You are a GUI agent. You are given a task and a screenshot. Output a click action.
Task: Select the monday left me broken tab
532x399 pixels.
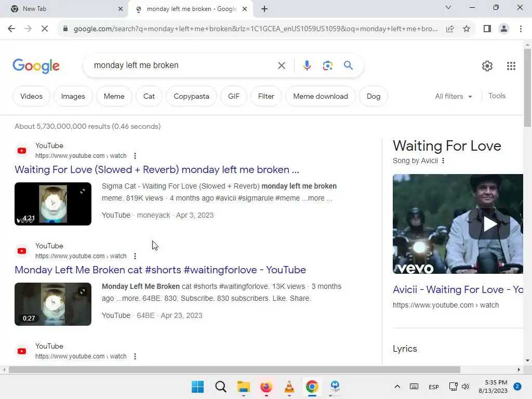[192, 9]
